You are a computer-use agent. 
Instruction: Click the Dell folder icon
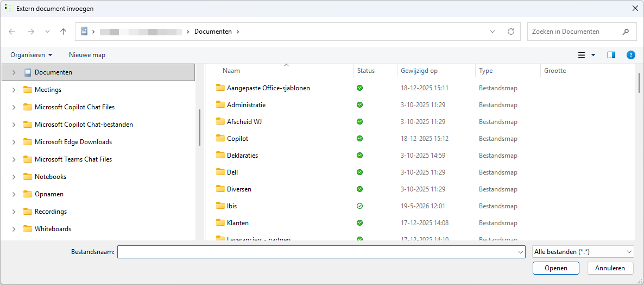pyautogui.click(x=220, y=172)
